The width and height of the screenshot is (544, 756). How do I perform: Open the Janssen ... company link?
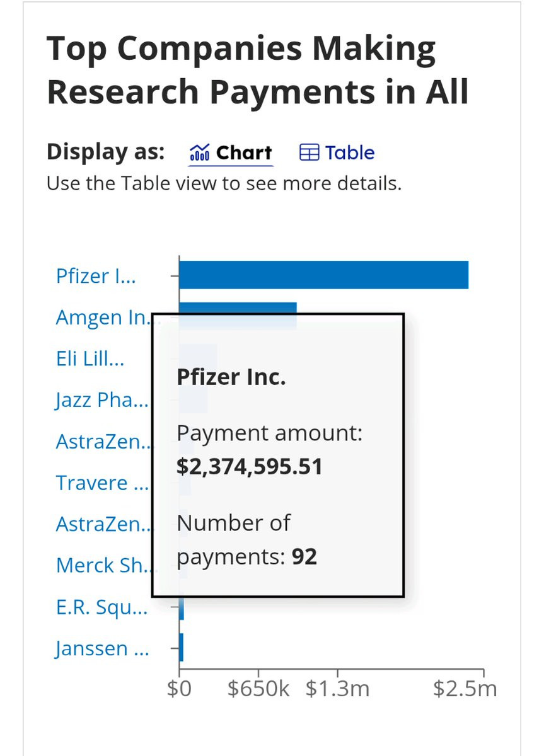102,648
